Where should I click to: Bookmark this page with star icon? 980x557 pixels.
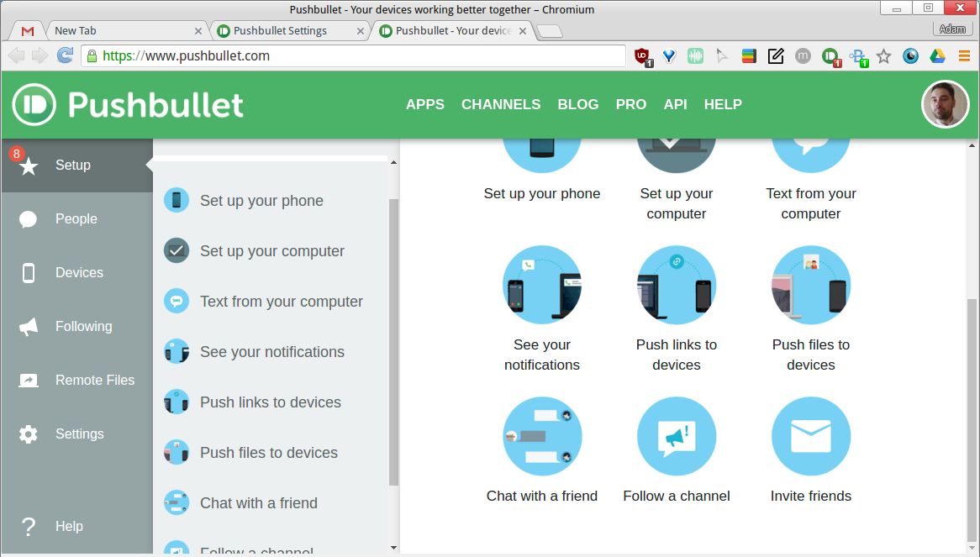883,57
